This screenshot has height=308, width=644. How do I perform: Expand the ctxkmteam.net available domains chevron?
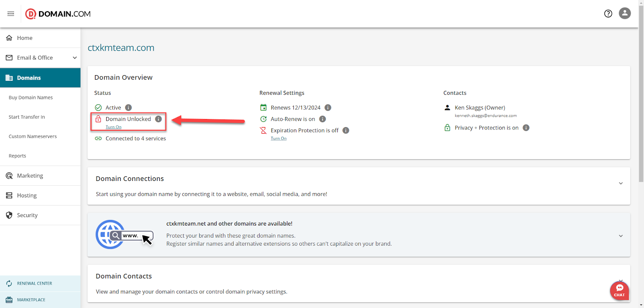(x=621, y=236)
